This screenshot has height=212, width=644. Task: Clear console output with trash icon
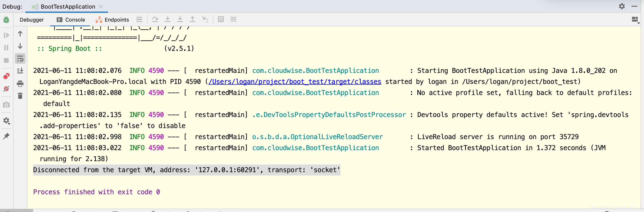coord(20,96)
